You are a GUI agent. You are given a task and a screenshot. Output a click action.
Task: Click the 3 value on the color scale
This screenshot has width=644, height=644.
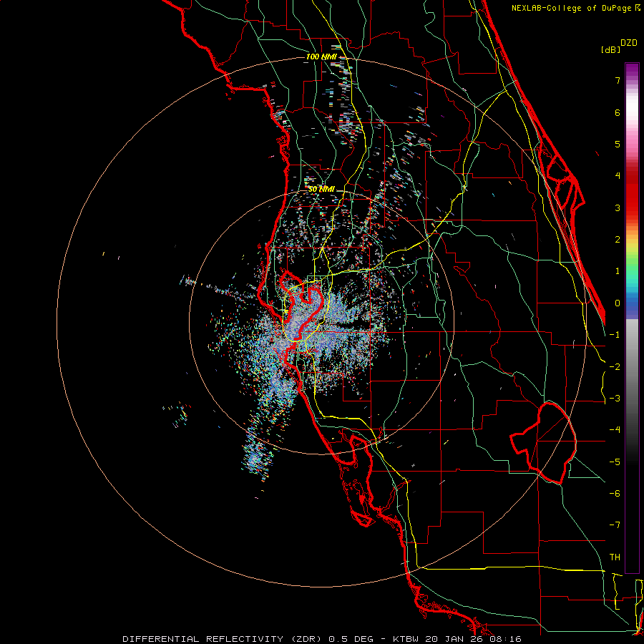(x=617, y=208)
